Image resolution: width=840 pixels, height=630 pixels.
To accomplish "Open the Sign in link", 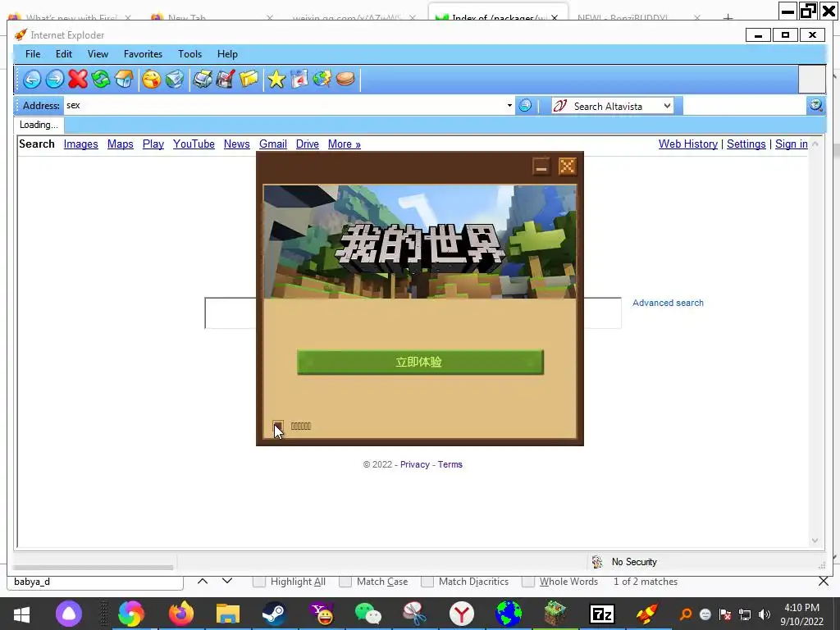I will point(792,144).
